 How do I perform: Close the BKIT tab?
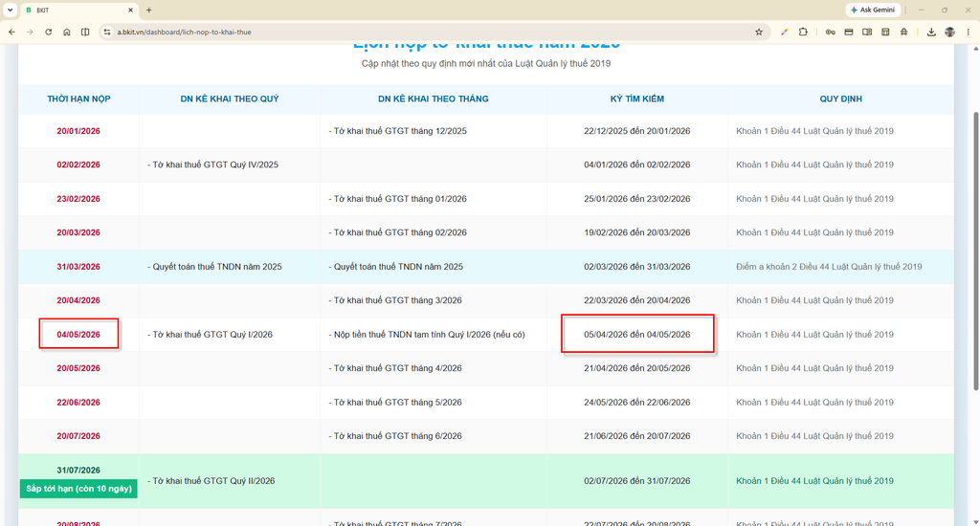pos(130,10)
